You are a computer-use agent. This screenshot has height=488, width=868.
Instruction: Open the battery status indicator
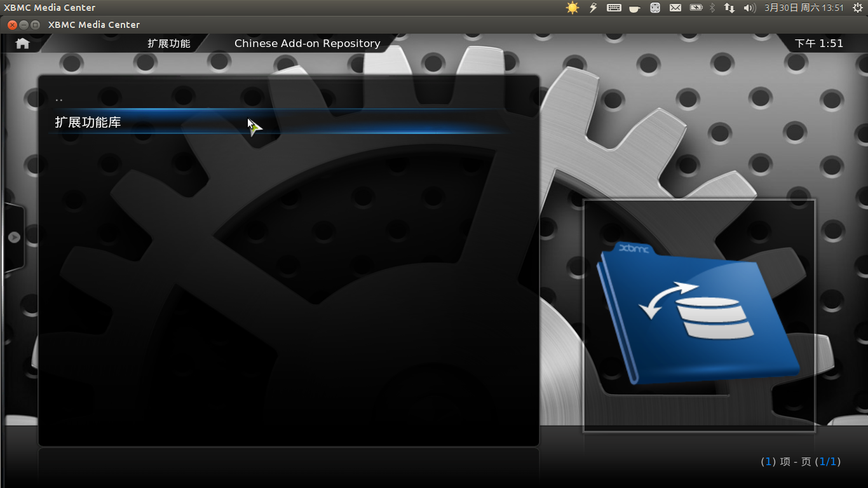click(696, 8)
